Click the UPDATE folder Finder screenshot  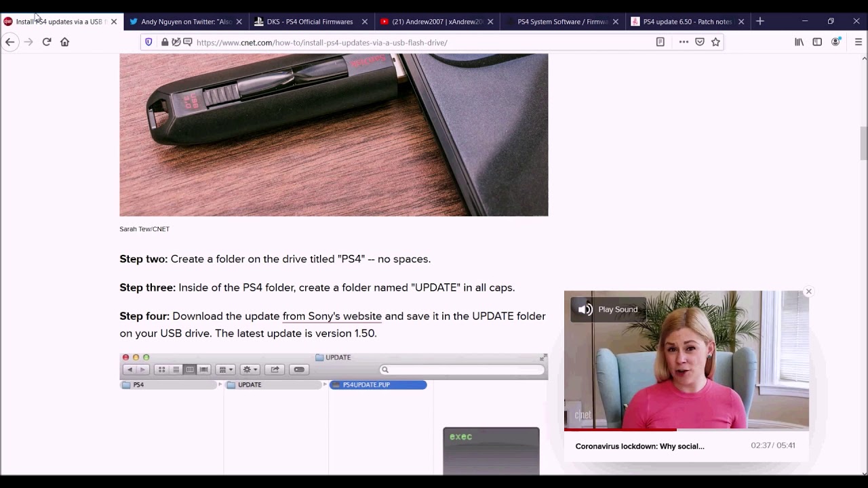coord(334,413)
